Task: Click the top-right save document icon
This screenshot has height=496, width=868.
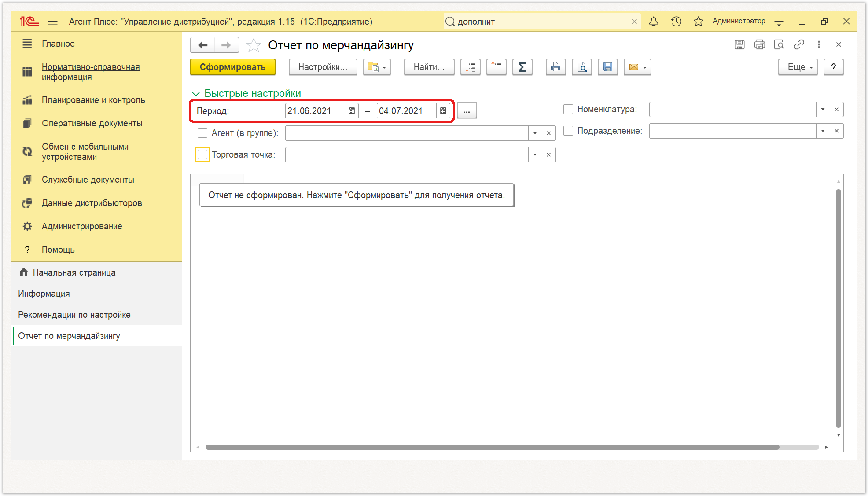Action: pos(739,44)
